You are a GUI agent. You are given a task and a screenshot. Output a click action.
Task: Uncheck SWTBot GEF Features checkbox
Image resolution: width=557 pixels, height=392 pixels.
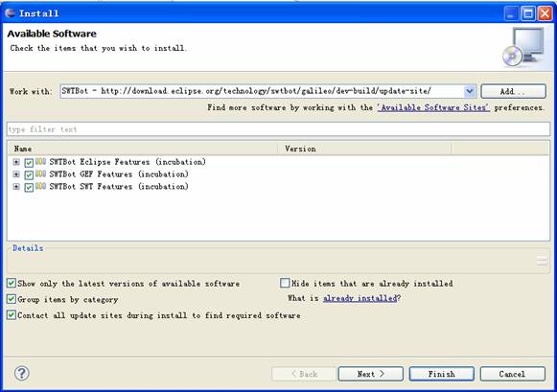click(29, 174)
